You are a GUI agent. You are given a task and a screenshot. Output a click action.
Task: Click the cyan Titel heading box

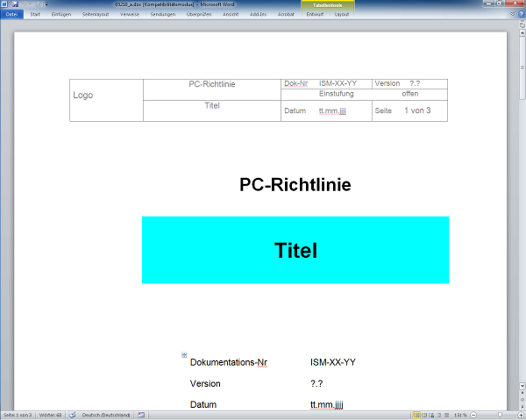295,250
